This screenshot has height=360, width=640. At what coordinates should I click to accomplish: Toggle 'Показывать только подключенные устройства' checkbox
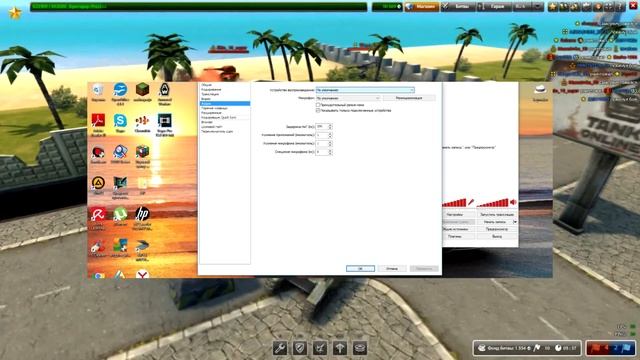[x=318, y=111]
